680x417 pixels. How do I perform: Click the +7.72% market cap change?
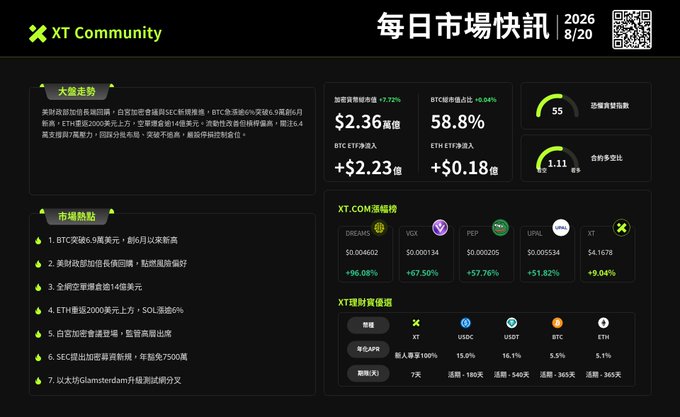pos(390,100)
